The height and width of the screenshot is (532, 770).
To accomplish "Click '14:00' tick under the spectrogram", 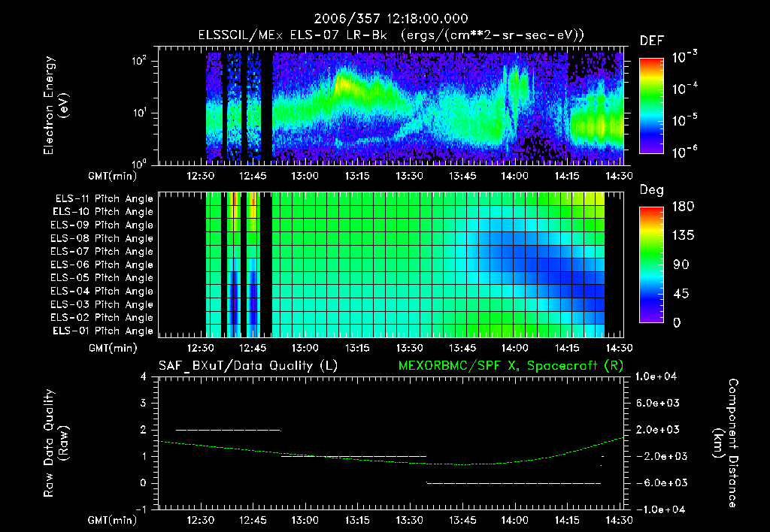I will coord(514,176).
